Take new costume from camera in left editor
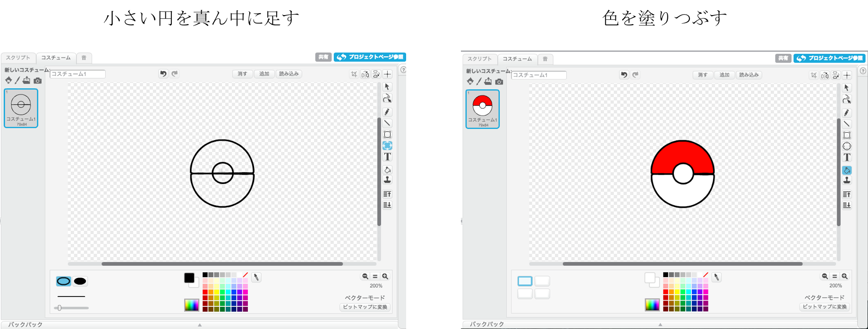The width and height of the screenshot is (868, 329). [x=38, y=81]
